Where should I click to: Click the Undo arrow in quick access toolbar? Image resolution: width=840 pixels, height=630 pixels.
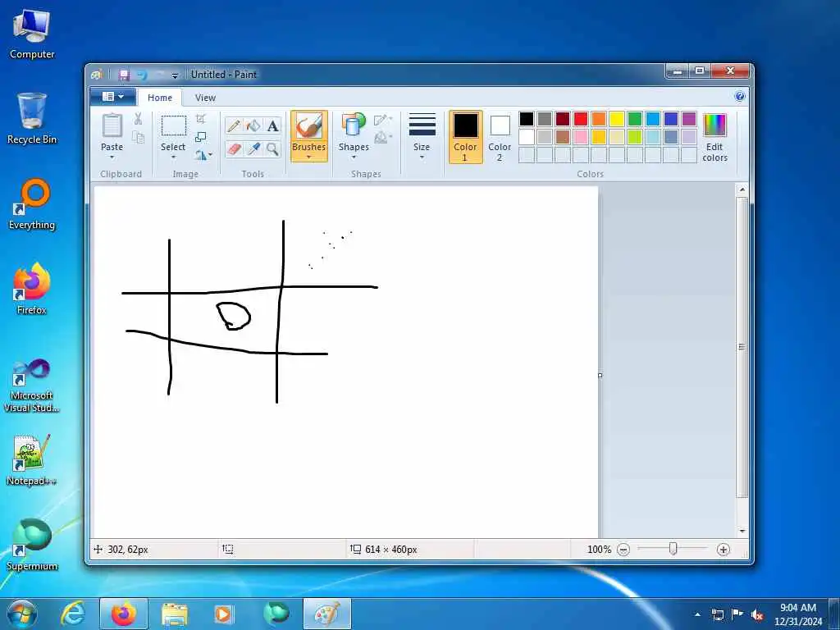pos(142,75)
